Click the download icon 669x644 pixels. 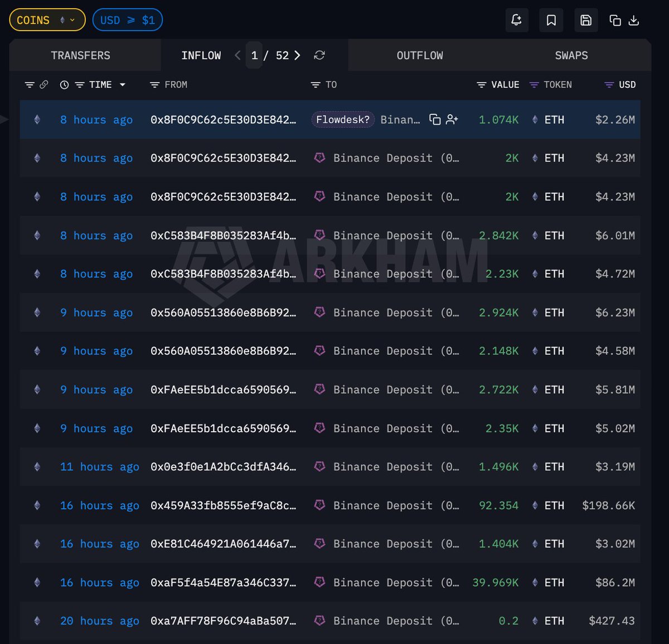click(x=634, y=20)
